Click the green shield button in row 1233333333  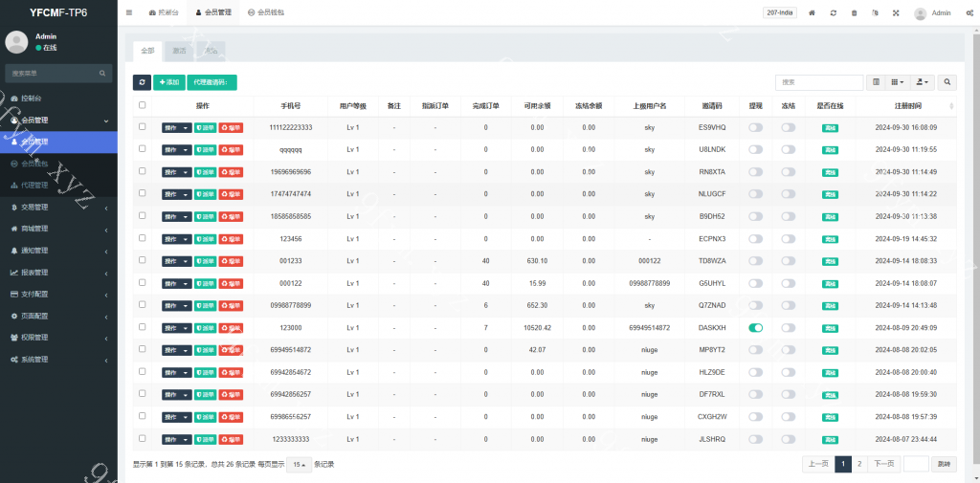click(x=205, y=439)
